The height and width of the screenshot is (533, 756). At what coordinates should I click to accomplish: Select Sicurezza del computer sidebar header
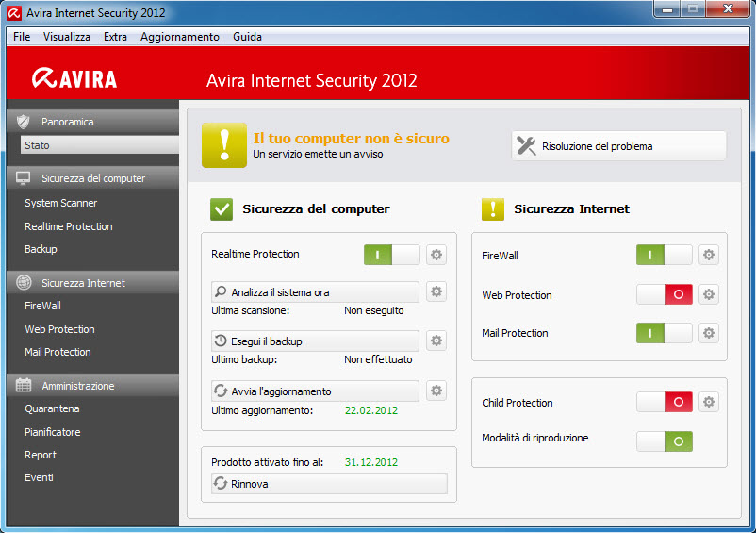(x=92, y=178)
